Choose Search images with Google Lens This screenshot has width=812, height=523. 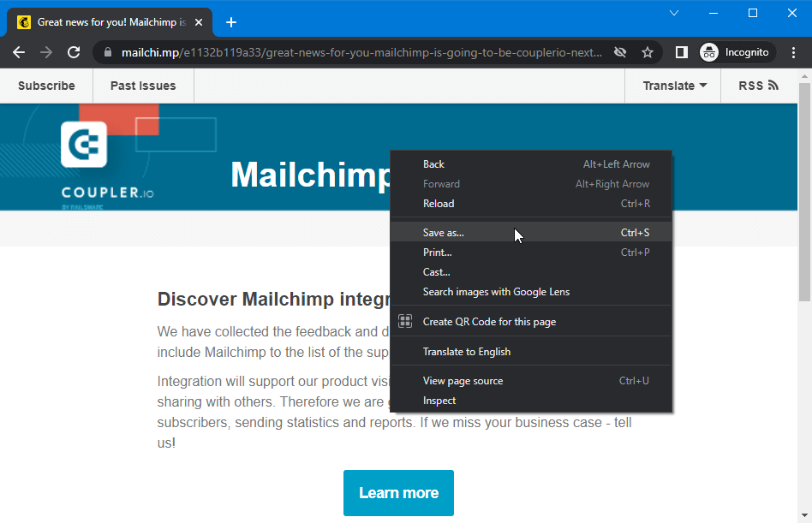(531, 292)
